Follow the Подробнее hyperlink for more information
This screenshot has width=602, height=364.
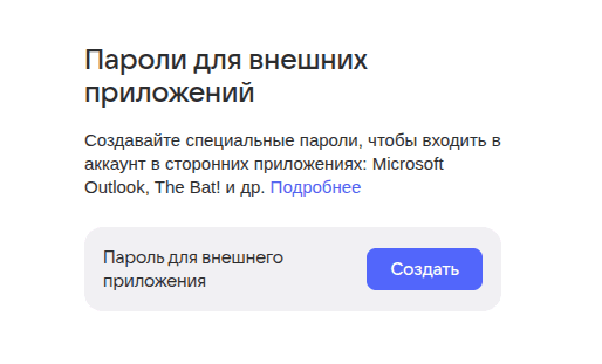314,187
